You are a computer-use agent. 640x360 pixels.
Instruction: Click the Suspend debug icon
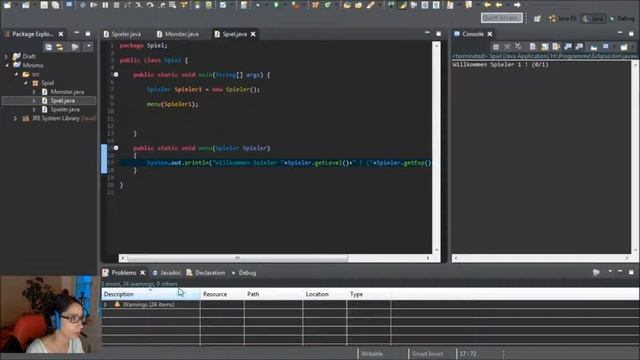pos(105,5)
